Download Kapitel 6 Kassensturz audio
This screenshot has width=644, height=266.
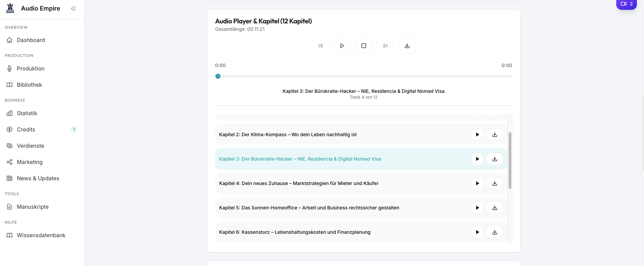coord(495,232)
